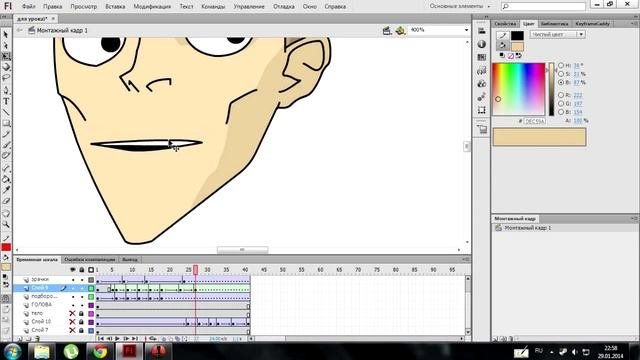Select the Pencil tool
640x360 pixels.
click(x=6, y=134)
